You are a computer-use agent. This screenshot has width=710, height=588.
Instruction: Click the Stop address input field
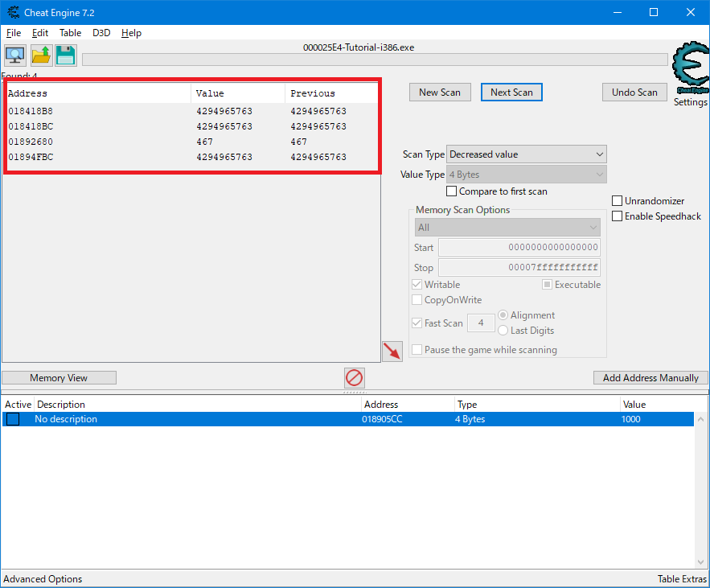tap(519, 267)
